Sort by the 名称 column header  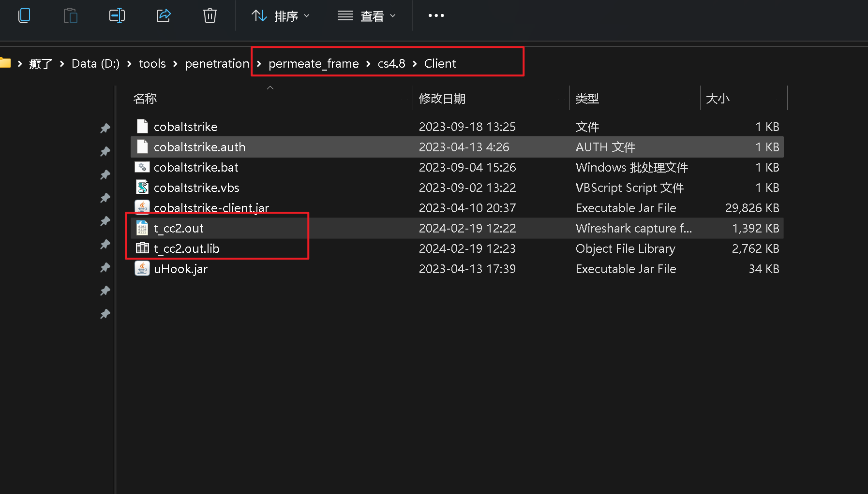pos(145,99)
